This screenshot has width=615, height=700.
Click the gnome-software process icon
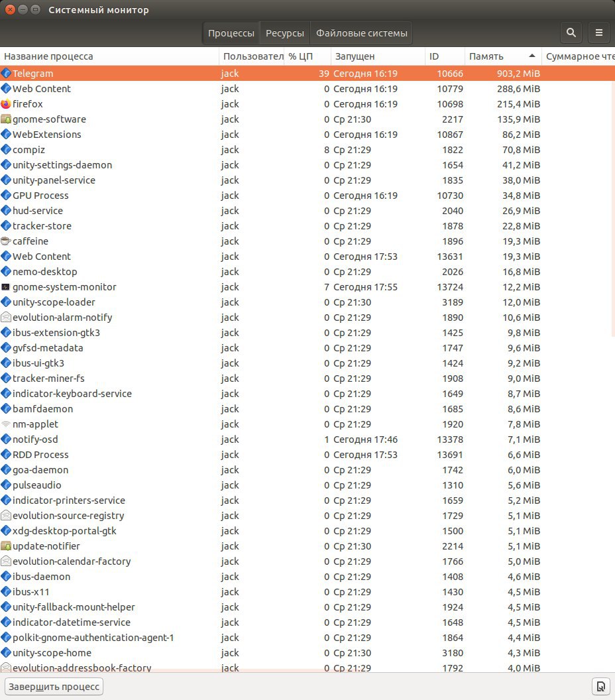(x=6, y=119)
